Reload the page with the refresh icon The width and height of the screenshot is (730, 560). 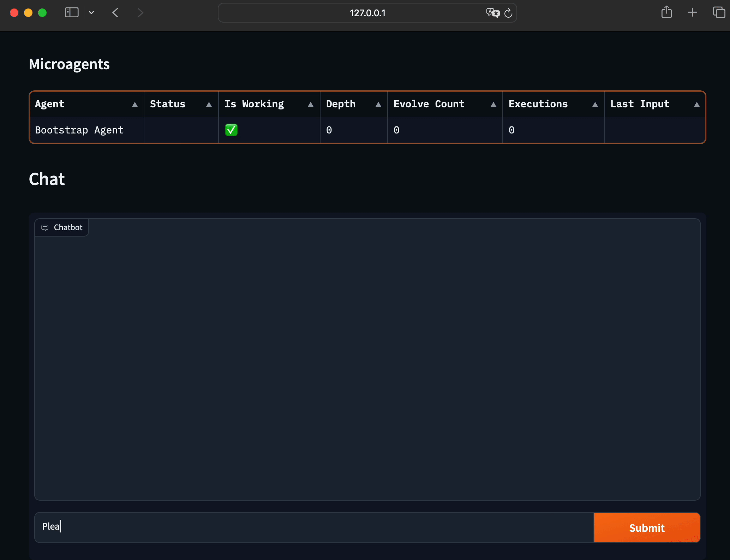coord(508,13)
